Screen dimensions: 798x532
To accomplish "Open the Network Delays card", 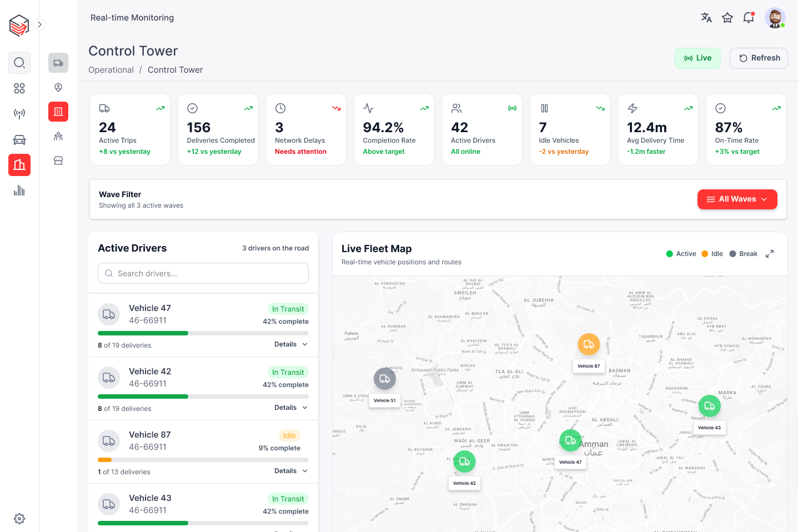I will pos(306,129).
